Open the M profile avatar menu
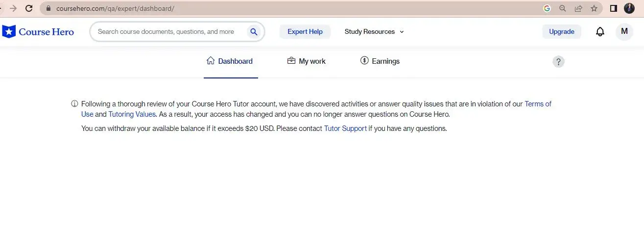 (x=624, y=31)
